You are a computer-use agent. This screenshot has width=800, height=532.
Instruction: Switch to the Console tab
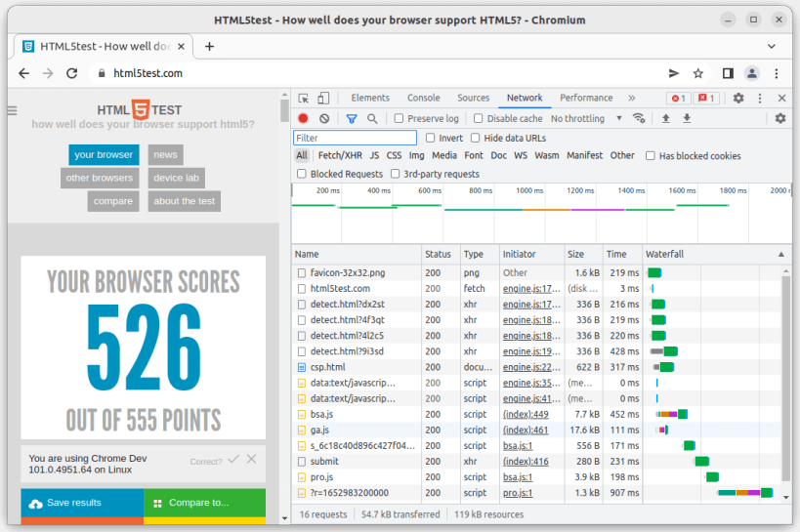[424, 98]
